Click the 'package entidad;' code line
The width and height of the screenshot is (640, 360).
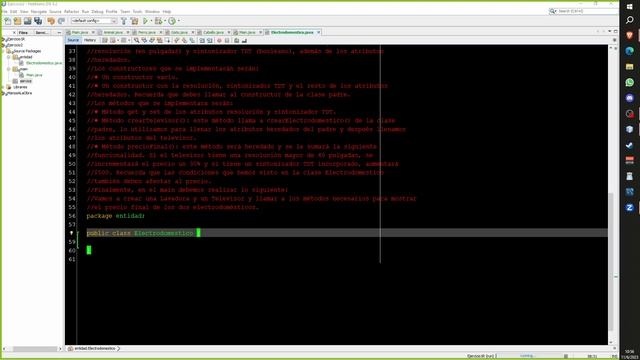click(x=116, y=216)
